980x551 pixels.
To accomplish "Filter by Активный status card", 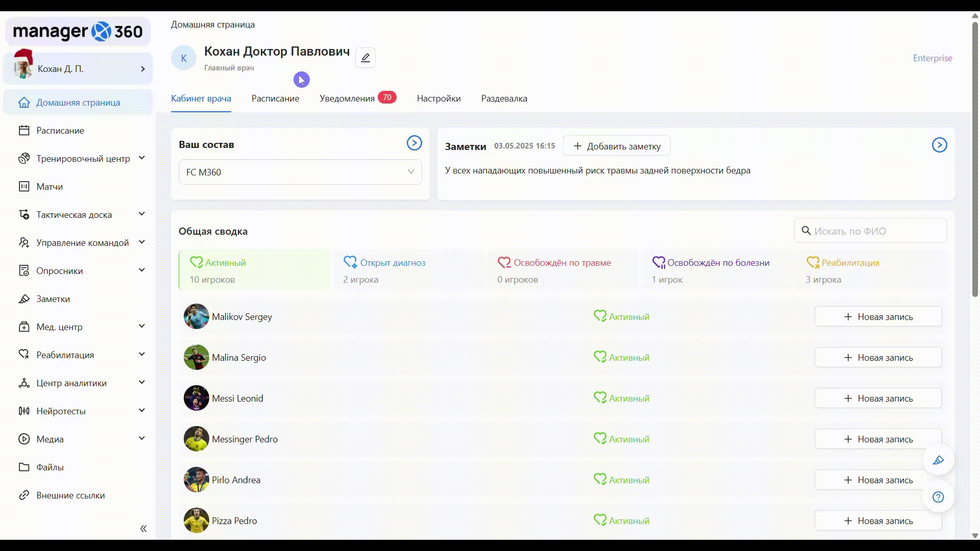I will [x=254, y=270].
